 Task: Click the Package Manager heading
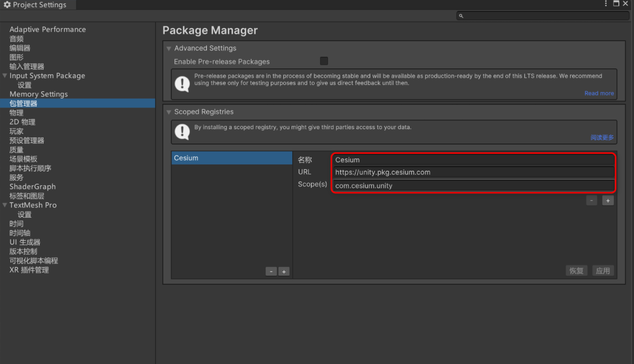click(x=210, y=30)
